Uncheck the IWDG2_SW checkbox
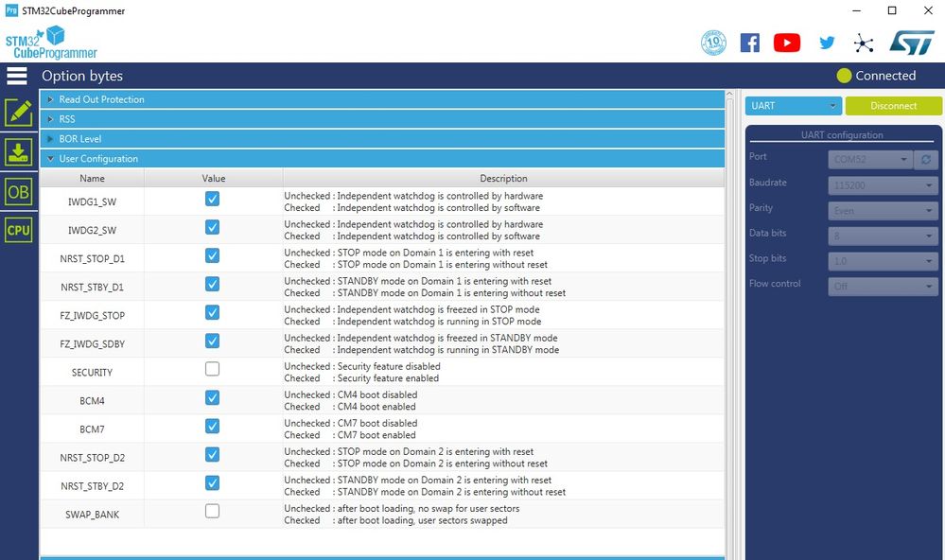The width and height of the screenshot is (945, 560). [212, 227]
